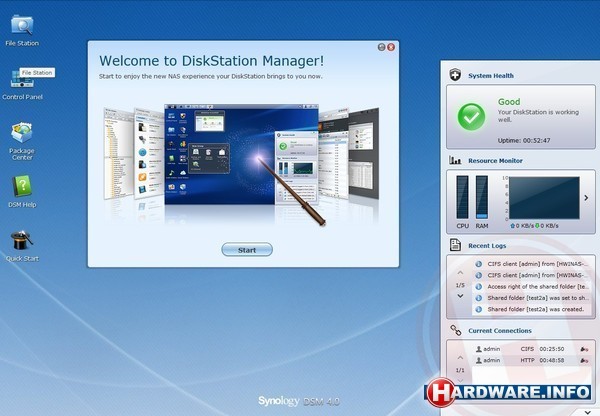Screen dimensions: 600x416
Task: Click the System Health shield icon
Action: (455, 75)
